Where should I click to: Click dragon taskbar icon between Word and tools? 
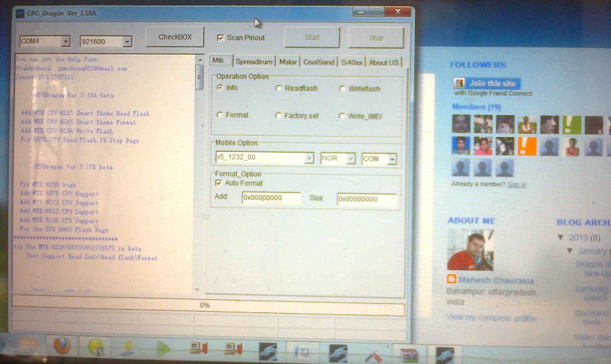click(338, 353)
